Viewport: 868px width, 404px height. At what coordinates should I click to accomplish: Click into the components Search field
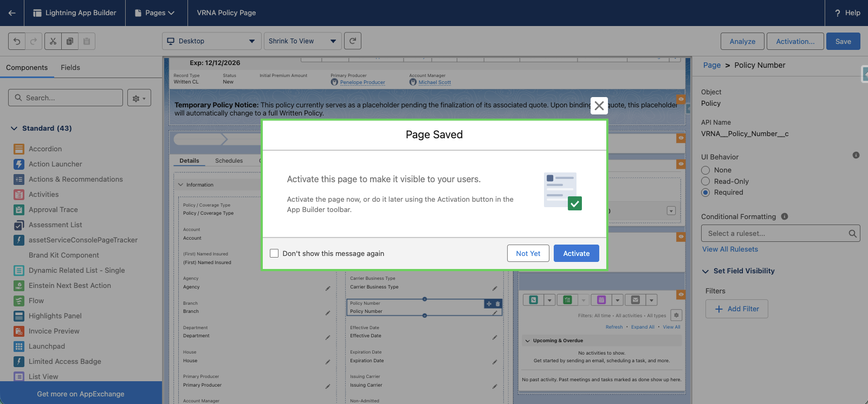coord(66,98)
